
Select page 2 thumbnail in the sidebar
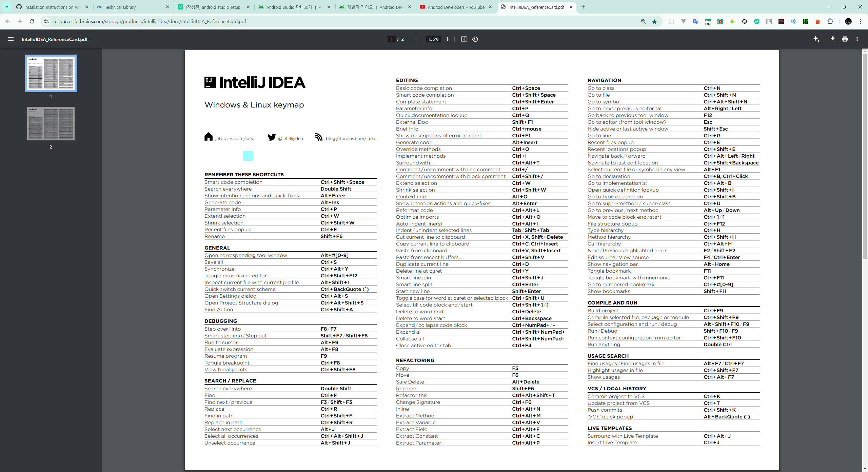pyautogui.click(x=51, y=124)
